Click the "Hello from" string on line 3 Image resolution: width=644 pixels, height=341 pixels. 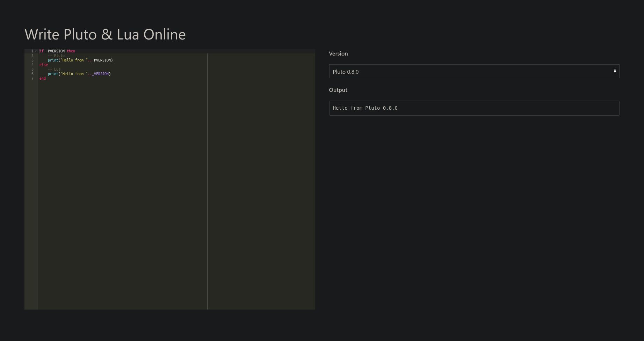point(72,60)
